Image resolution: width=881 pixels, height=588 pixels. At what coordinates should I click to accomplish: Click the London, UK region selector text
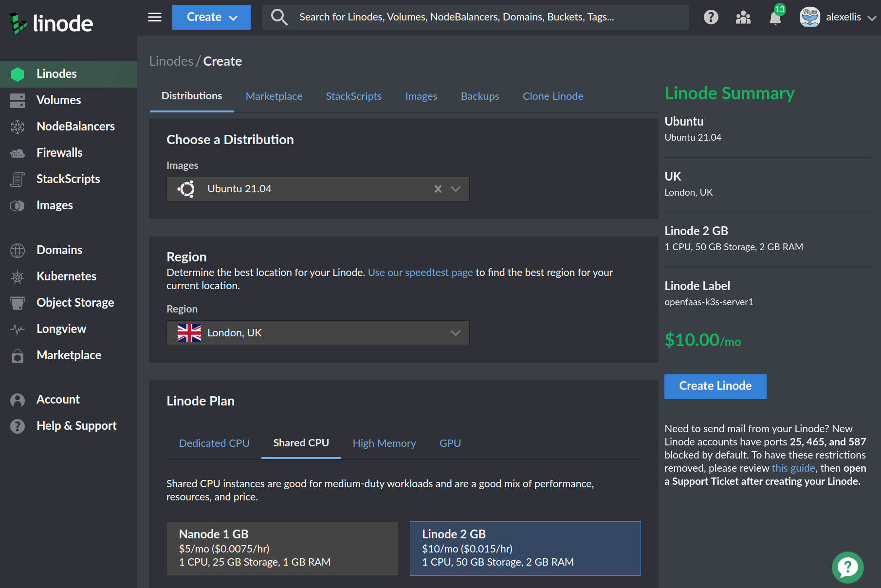click(x=235, y=333)
